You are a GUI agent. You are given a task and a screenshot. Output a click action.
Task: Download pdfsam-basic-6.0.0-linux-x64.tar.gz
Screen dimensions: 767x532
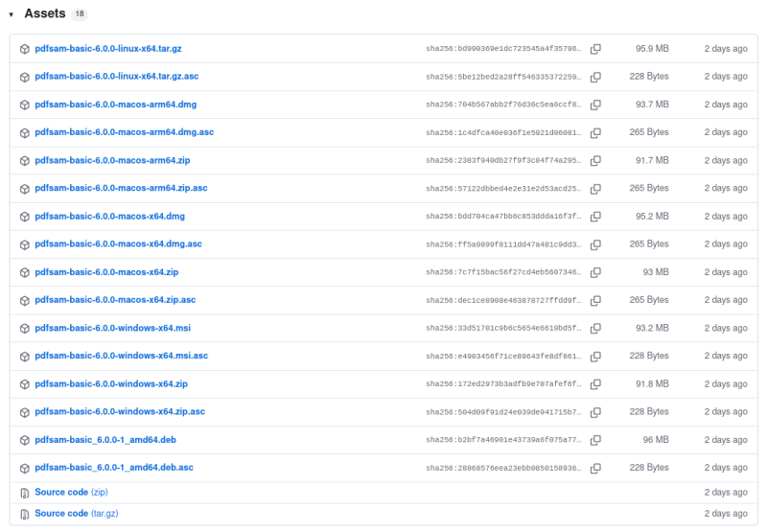108,49
